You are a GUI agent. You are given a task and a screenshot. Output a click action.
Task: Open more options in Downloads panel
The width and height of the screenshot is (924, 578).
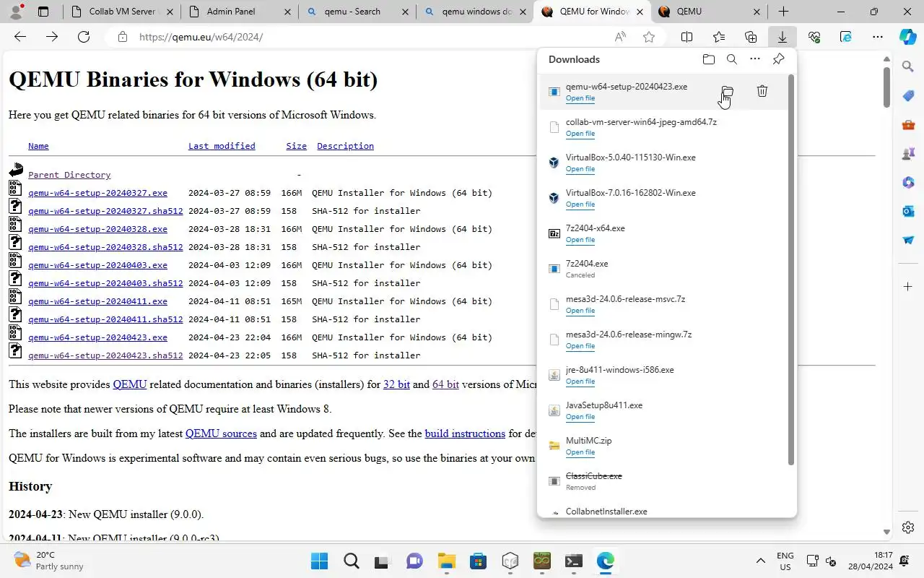pos(754,59)
